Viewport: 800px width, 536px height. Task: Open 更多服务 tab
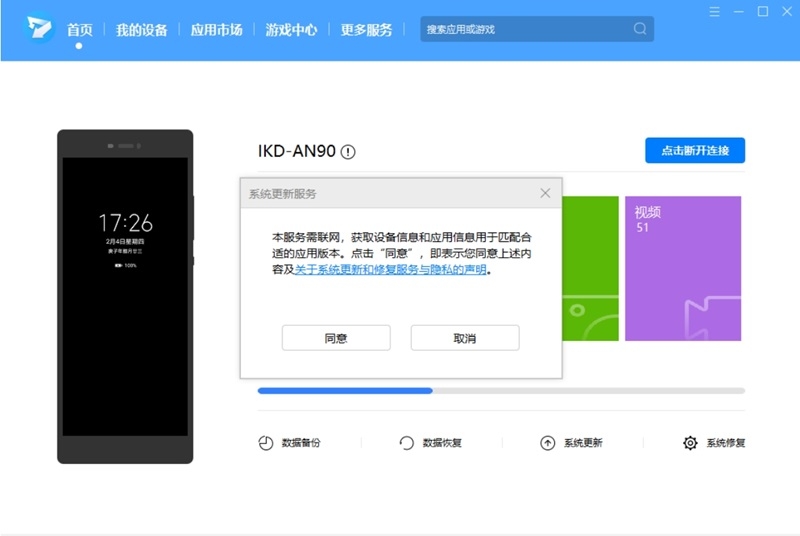point(366,30)
